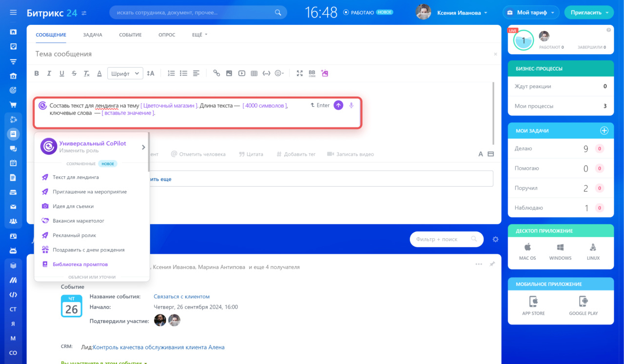Open the Шрифт font dropdown
The width and height of the screenshot is (624, 364).
125,74
